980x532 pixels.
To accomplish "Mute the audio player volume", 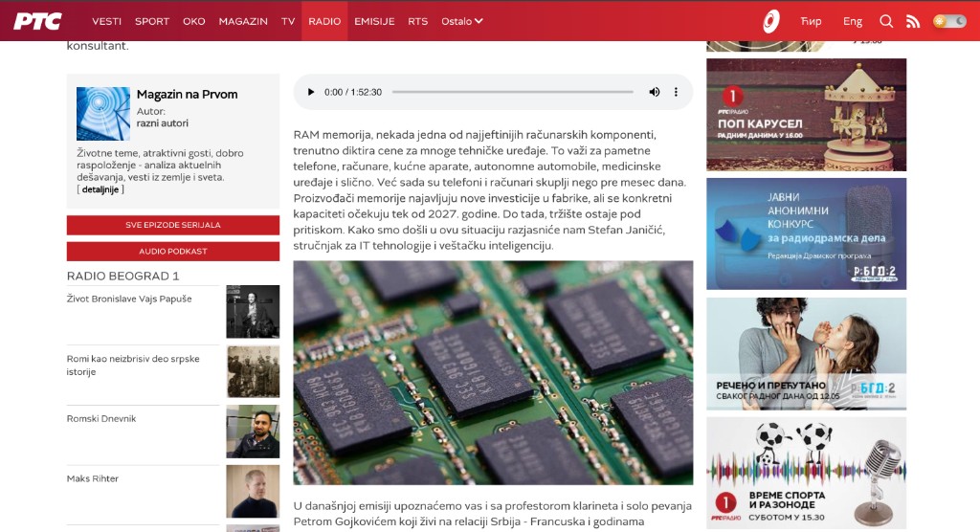I will 655,92.
